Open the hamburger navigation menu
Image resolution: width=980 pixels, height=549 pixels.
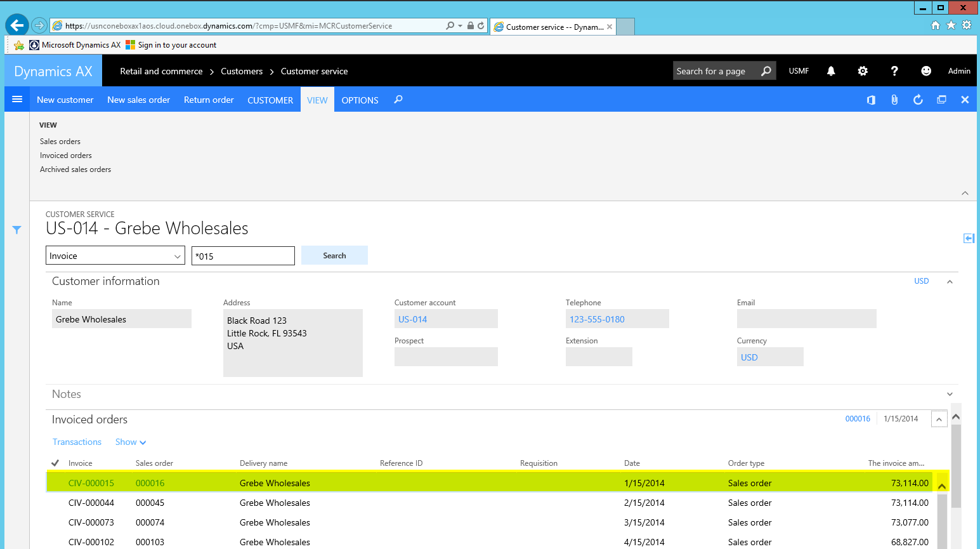click(17, 100)
